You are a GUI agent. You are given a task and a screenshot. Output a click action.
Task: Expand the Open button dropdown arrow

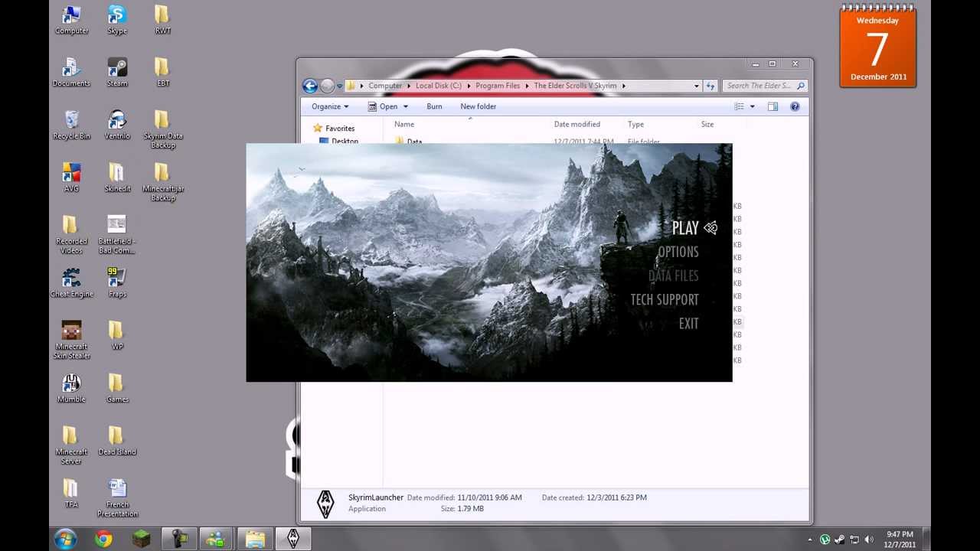coord(406,106)
